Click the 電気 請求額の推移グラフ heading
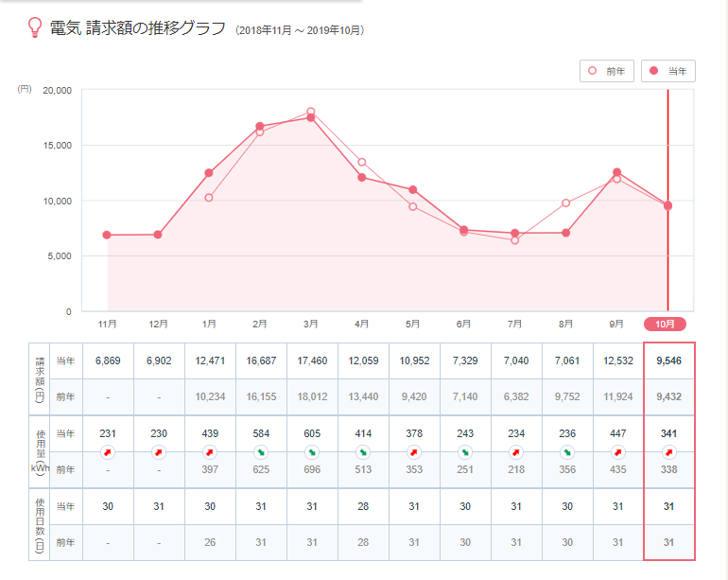The height and width of the screenshot is (580, 728). click(137, 28)
